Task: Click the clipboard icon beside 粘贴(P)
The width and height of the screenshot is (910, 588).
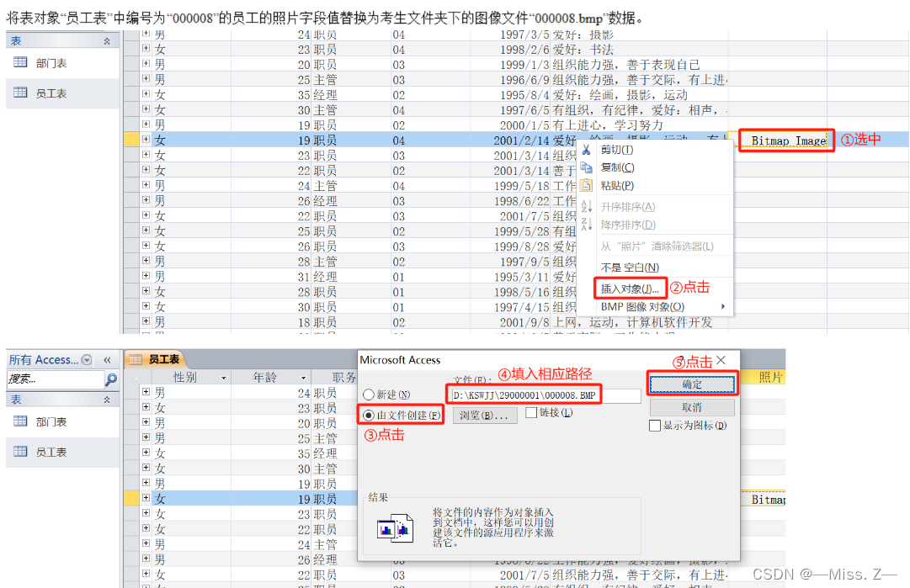Action: tap(586, 186)
